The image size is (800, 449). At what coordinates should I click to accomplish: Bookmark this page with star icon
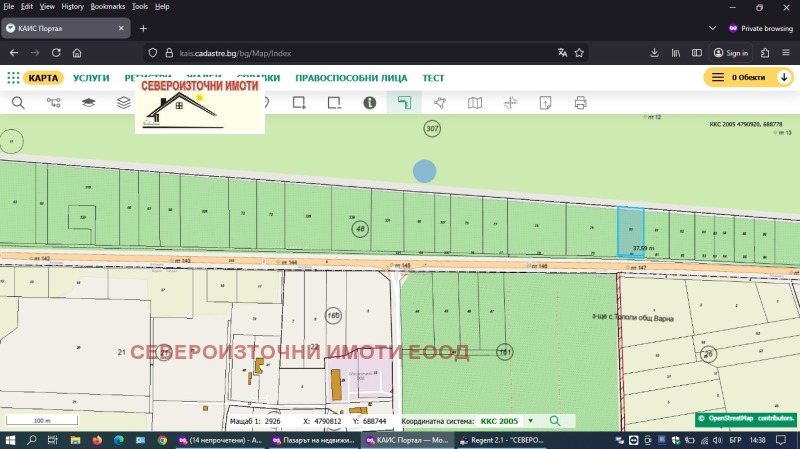click(x=579, y=52)
